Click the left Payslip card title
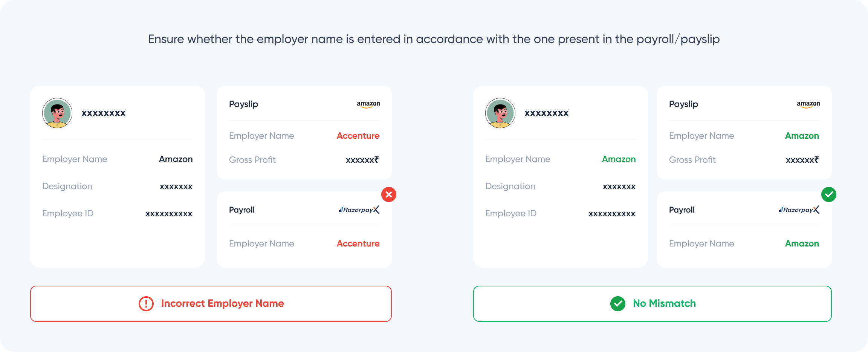Image resolution: width=868 pixels, height=352 pixels. [x=243, y=104]
